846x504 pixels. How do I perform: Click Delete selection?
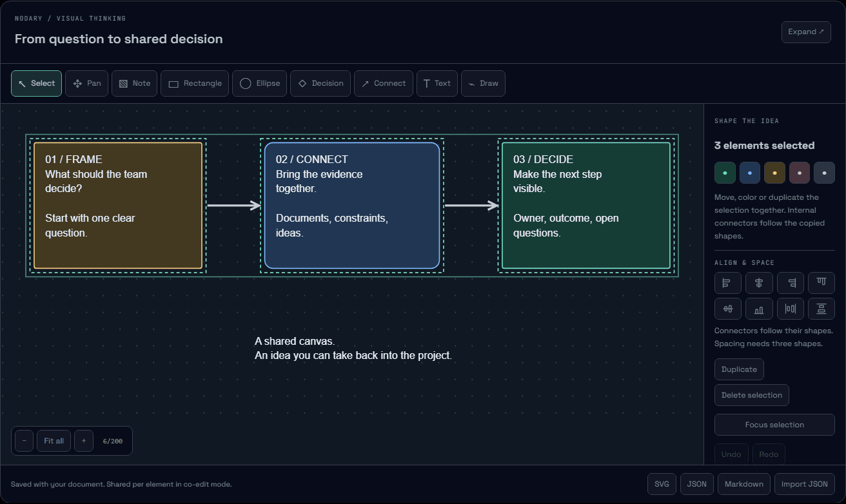(x=752, y=395)
